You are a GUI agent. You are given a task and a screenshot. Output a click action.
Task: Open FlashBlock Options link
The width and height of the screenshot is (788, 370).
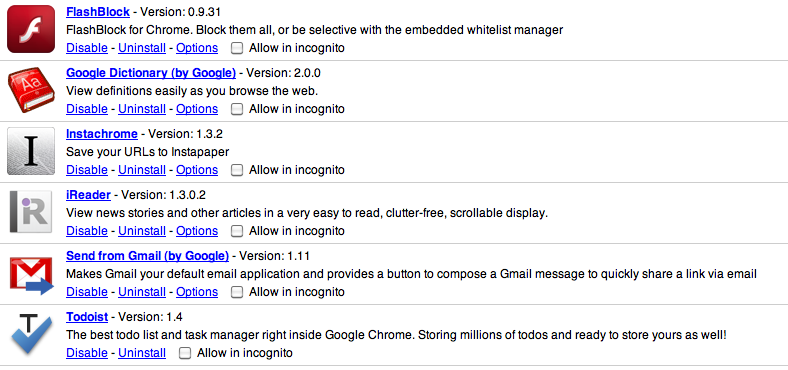(x=197, y=48)
